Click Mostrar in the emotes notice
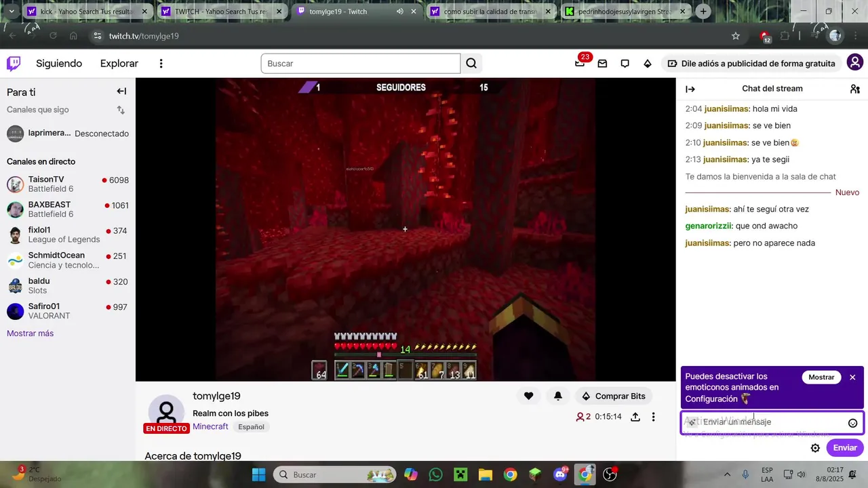 tap(821, 378)
